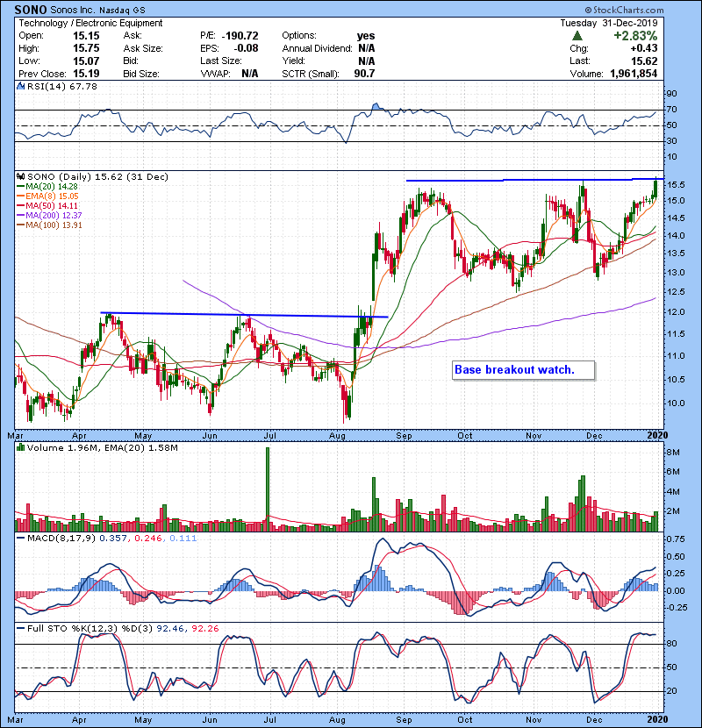Click the SCTR (Small) value 90.7
Screen dimensions: 702x728
(x=364, y=74)
